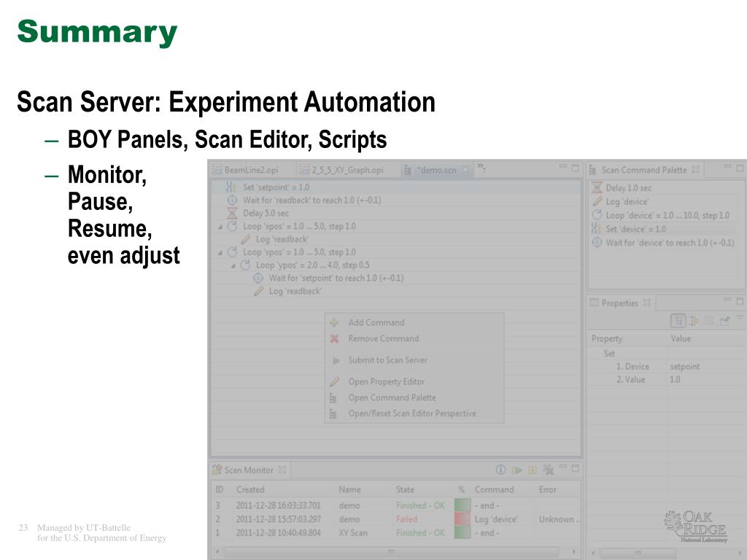
Task: Close the *demo.scn editor tab via its X
Action: (x=466, y=169)
